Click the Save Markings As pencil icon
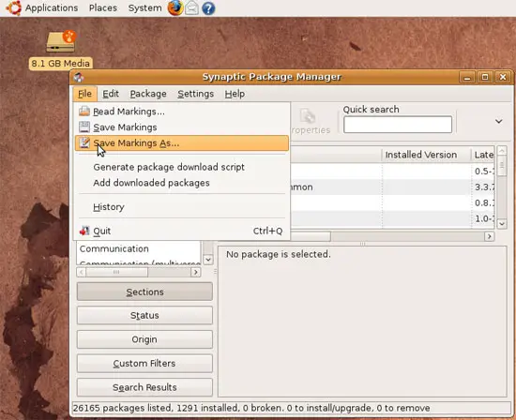Image resolution: width=516 pixels, height=420 pixels. tap(84, 142)
